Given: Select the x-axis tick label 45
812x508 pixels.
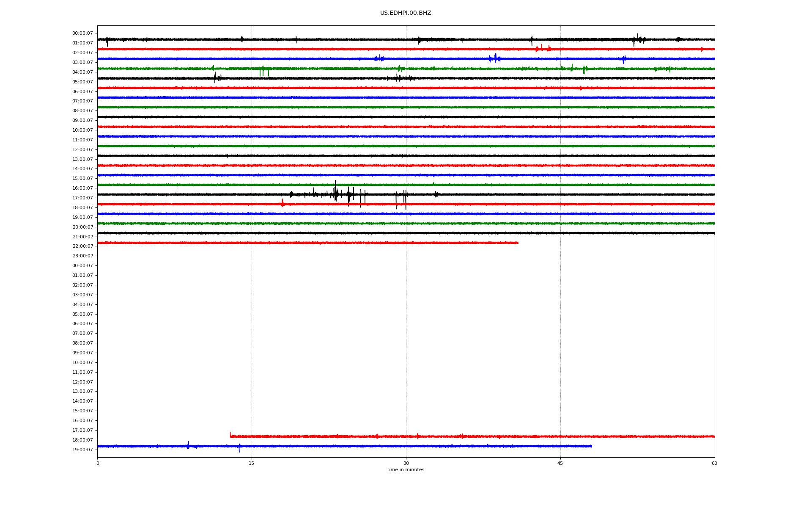Looking at the screenshot, I should click(x=560, y=463).
